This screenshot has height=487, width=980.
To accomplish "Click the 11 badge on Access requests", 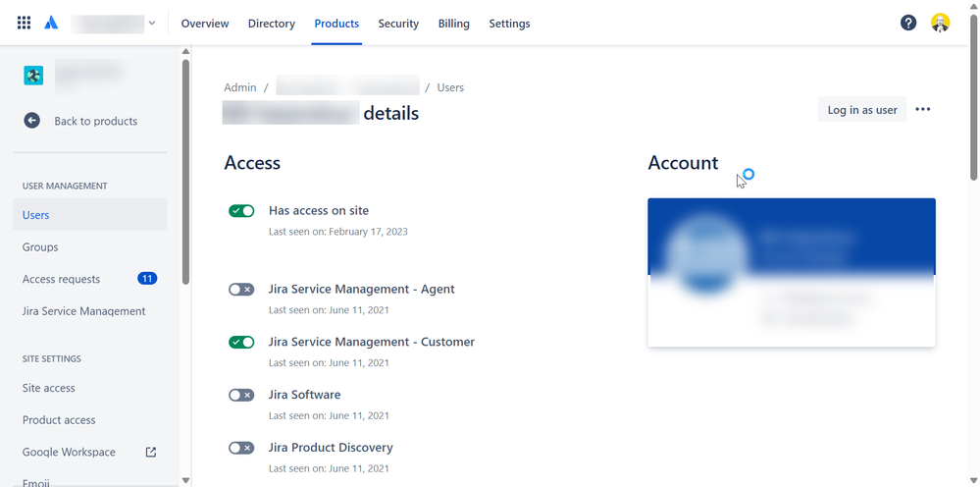I will click(x=147, y=279).
